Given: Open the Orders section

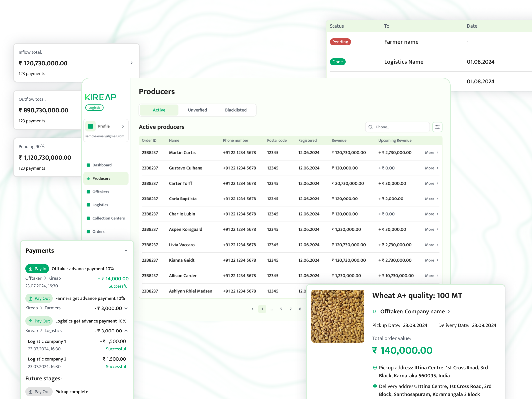Looking at the screenshot, I should tap(98, 231).
